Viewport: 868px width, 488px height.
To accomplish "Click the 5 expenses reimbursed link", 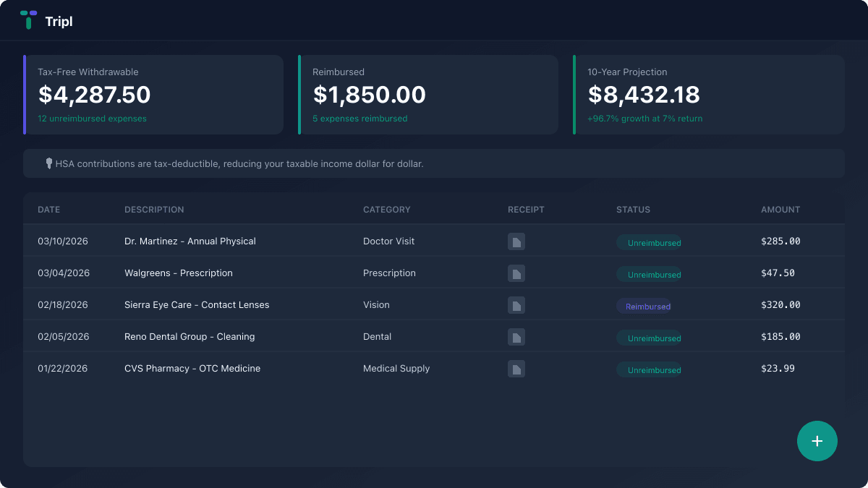I will pyautogui.click(x=359, y=119).
